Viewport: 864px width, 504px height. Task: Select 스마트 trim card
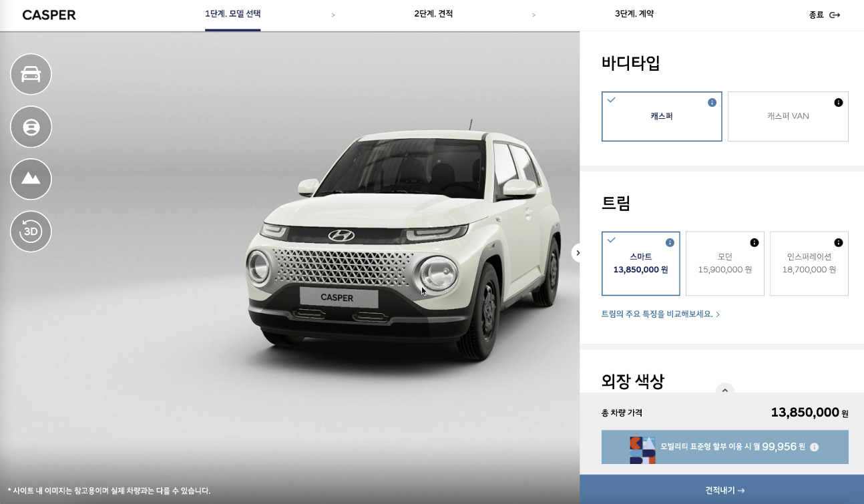[641, 264]
